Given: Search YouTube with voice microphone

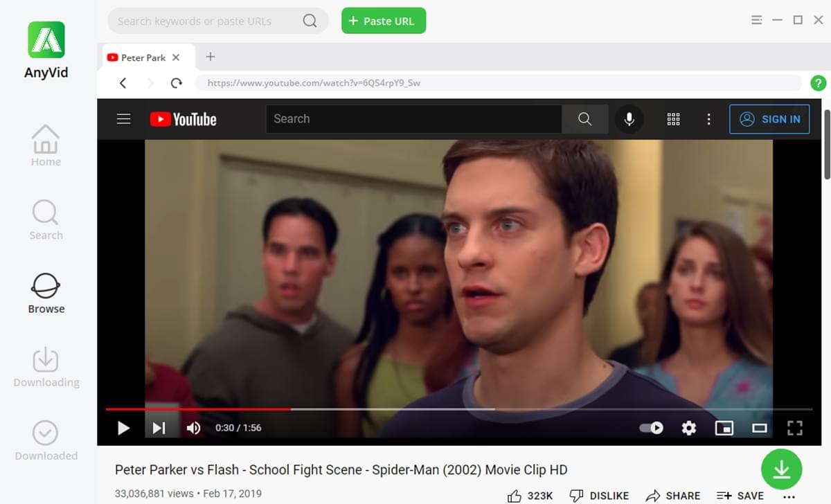Looking at the screenshot, I should (x=629, y=119).
